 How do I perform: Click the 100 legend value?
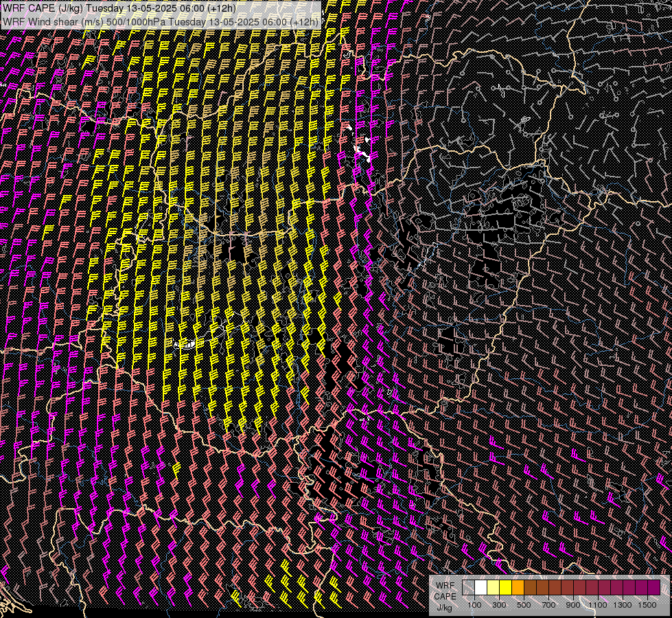[x=474, y=605]
